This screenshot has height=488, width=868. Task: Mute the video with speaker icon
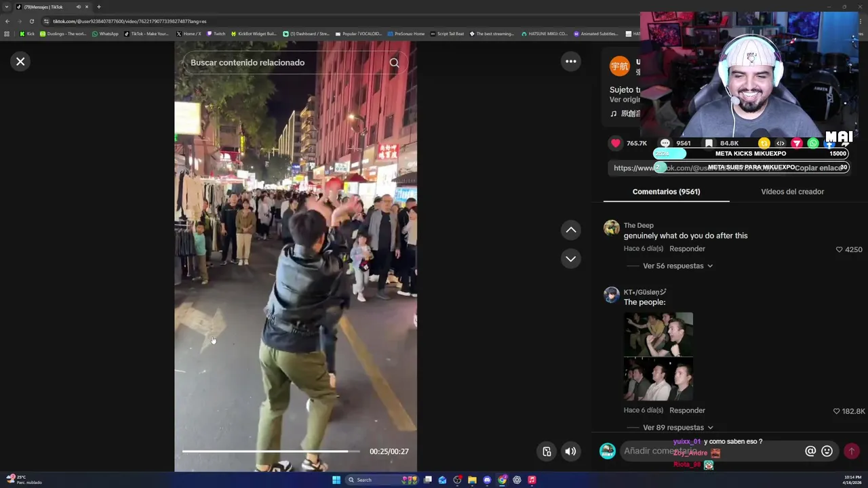571,451
